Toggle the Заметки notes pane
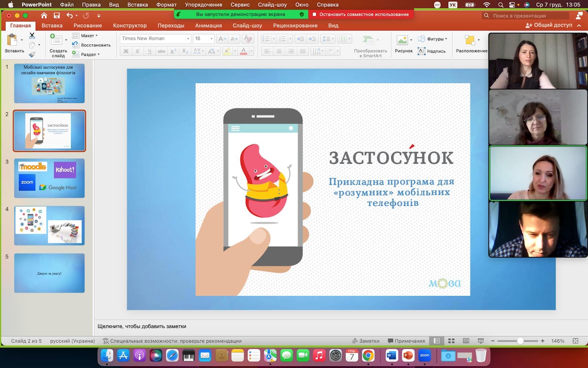The image size is (588, 368). (x=366, y=341)
